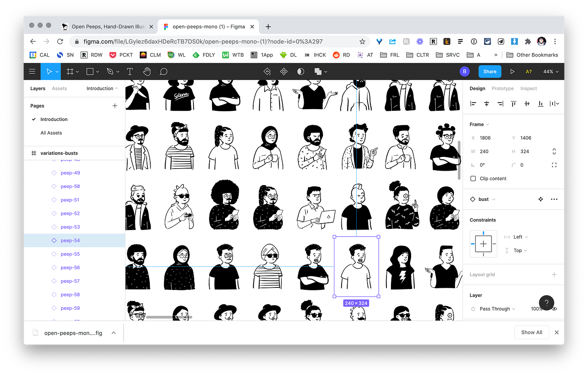Select the Move tool arrow
The image size is (588, 376).
49,72
